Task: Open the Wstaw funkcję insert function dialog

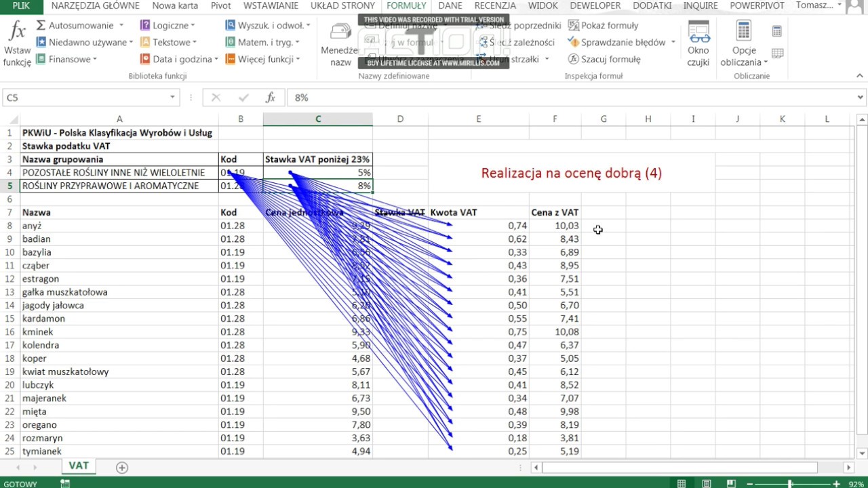Action: pyautogui.click(x=17, y=44)
